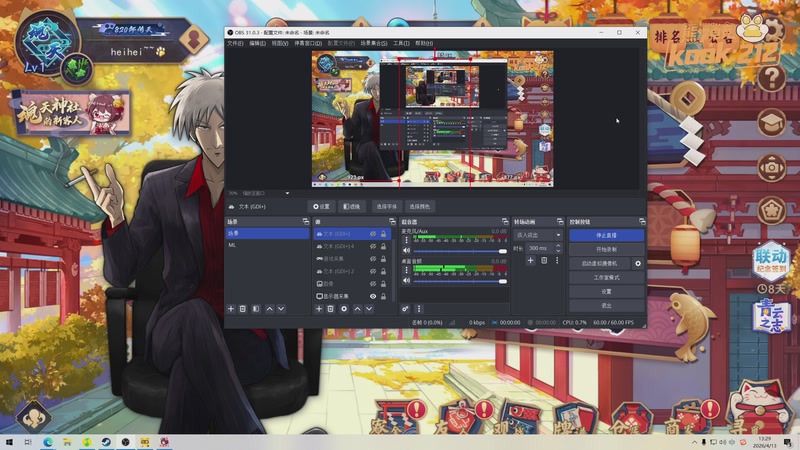Pop out the 场景 dock with float icon
The width and height of the screenshot is (800, 450).
(306, 221)
